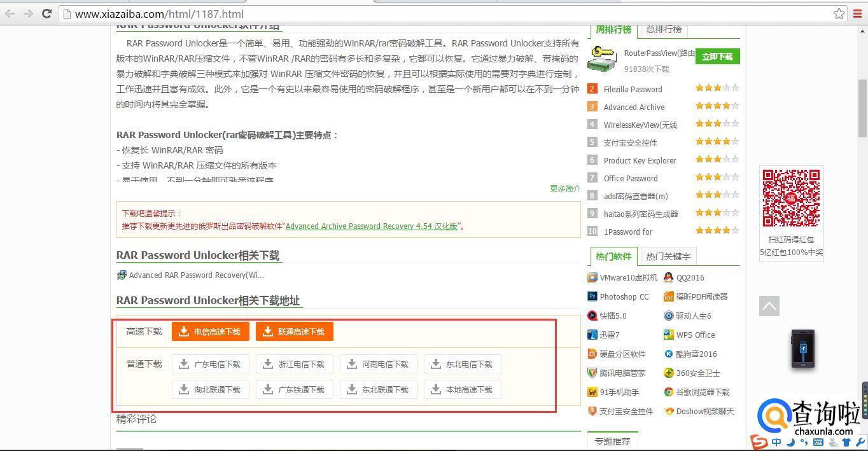
Task: Click the 快播5.0 icon
Action: pyautogui.click(x=592, y=316)
